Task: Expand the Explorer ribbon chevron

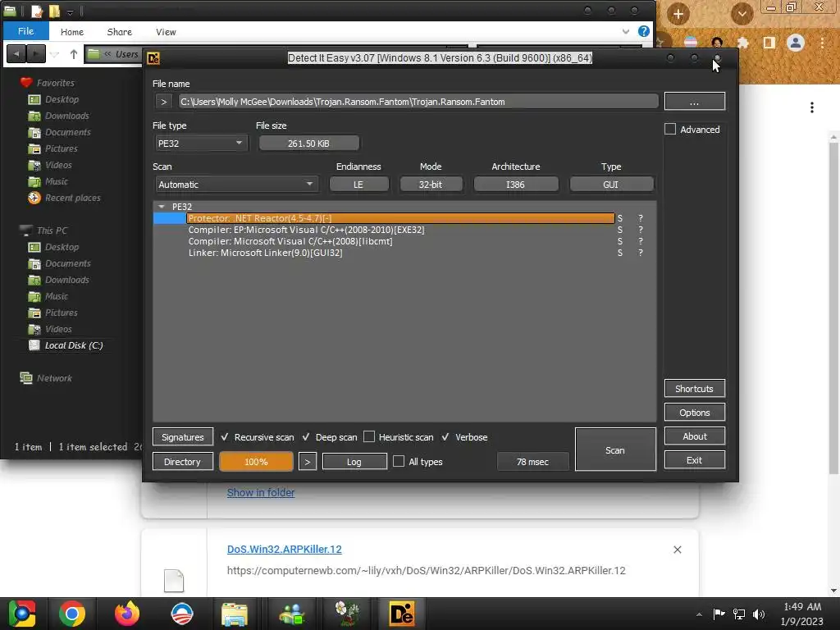Action: pos(626,32)
